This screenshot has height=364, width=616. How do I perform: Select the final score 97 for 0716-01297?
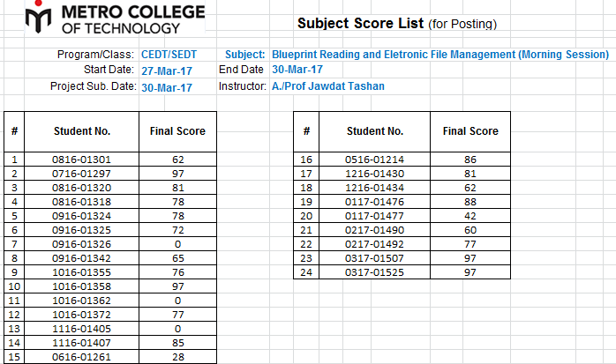point(177,174)
